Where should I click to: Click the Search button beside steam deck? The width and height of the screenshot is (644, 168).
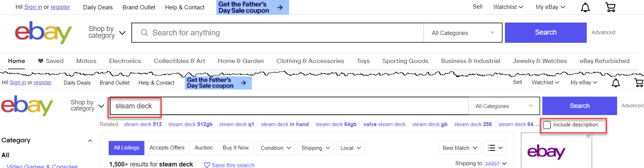point(579,106)
